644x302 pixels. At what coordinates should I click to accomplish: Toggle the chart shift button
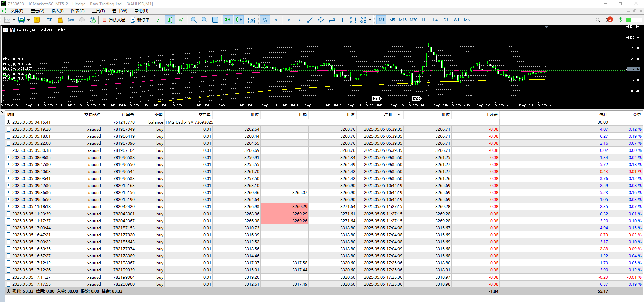(x=239, y=20)
